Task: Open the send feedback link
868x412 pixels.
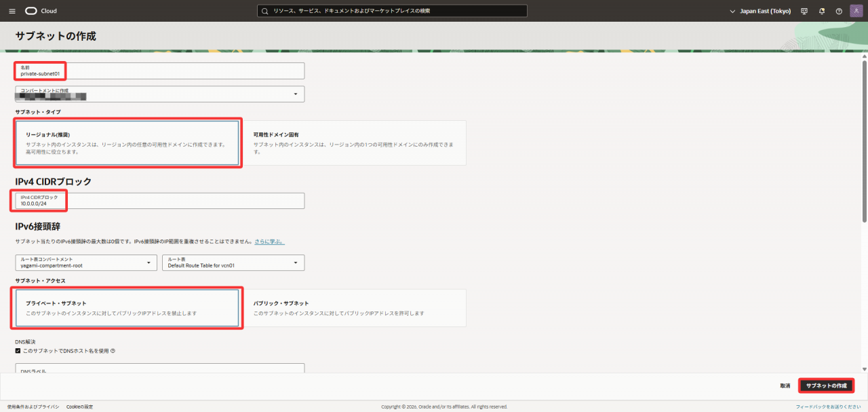Action: pyautogui.click(x=829, y=407)
